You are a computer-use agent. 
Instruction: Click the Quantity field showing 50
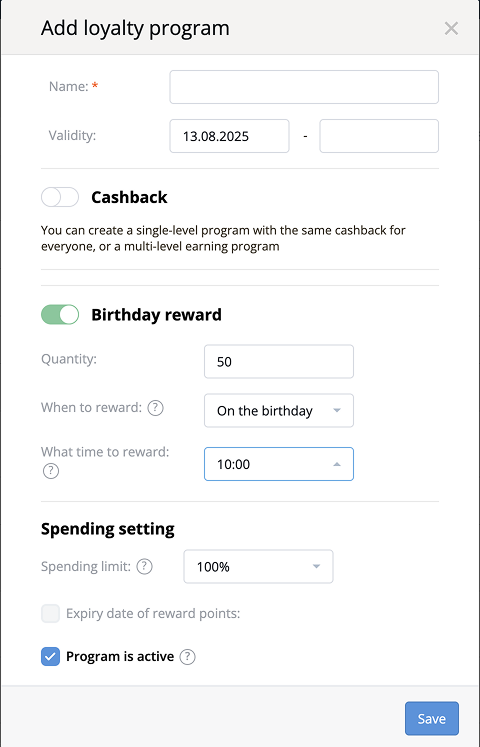tap(279, 362)
